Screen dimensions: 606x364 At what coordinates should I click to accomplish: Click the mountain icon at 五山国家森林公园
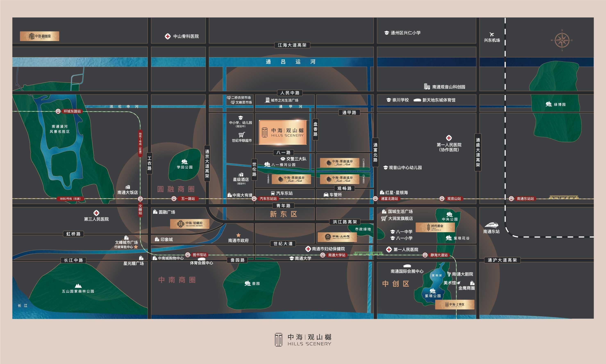click(78, 286)
